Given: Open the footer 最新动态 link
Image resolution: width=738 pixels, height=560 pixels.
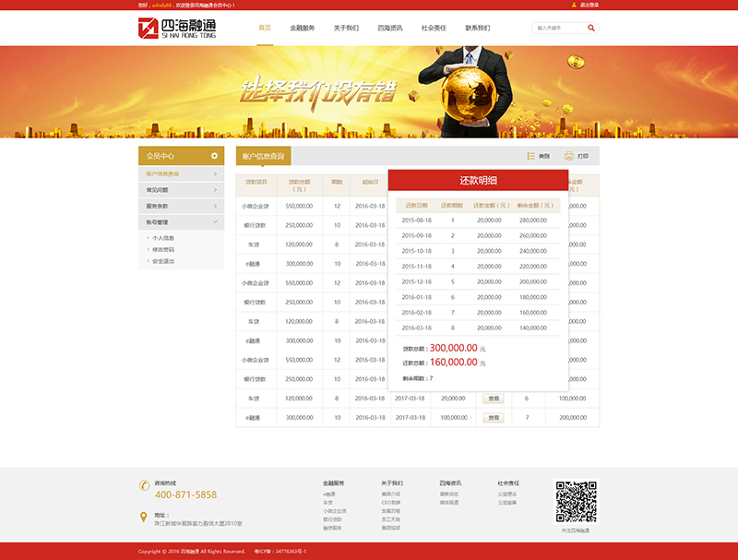Looking at the screenshot, I should pos(449,494).
